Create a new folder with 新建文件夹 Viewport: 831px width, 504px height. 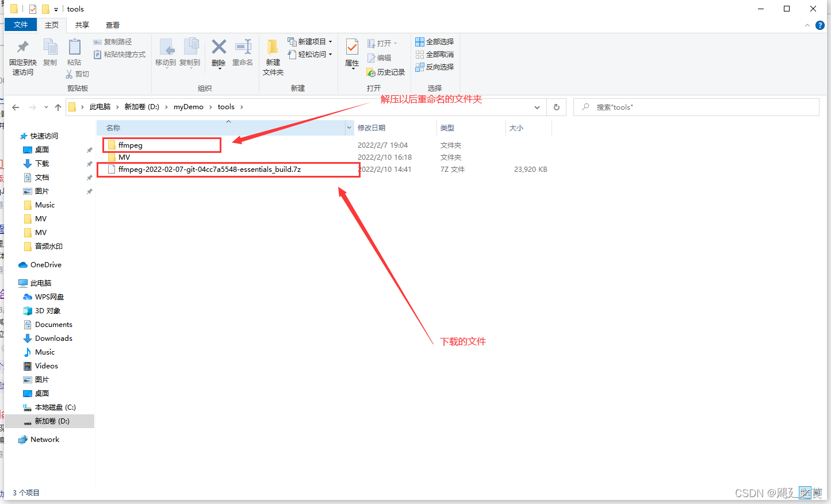coord(273,56)
